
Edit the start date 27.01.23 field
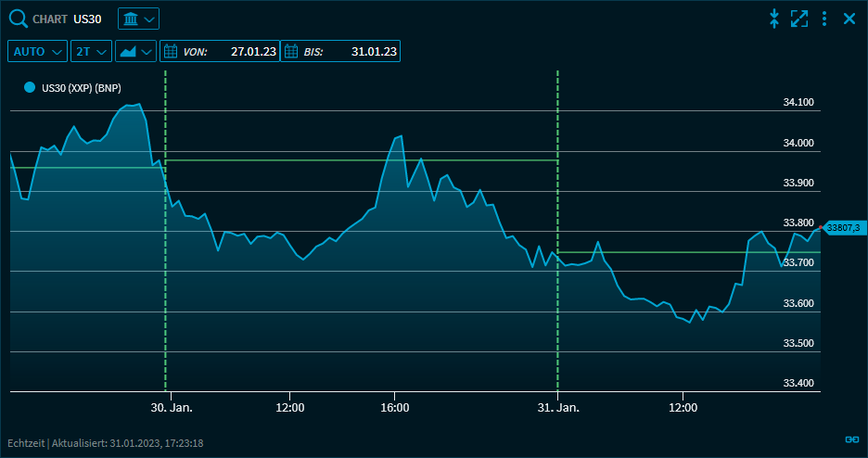[x=253, y=52]
